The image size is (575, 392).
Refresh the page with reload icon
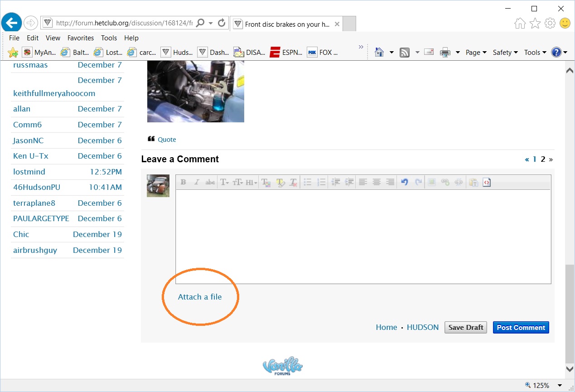pos(222,23)
